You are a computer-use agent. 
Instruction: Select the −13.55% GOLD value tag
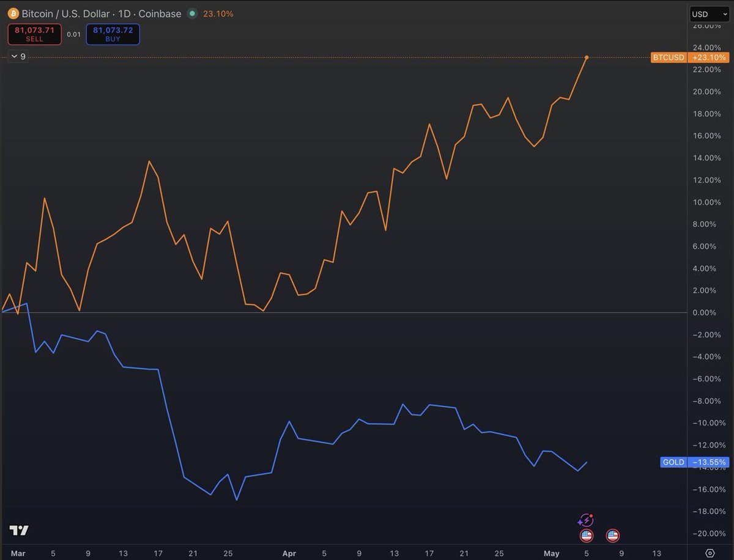tap(708, 462)
